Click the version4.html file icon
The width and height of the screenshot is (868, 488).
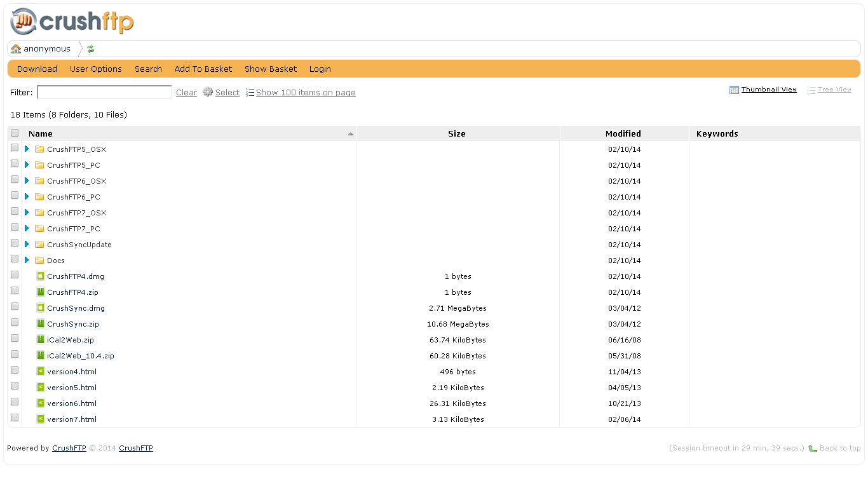[41, 372]
